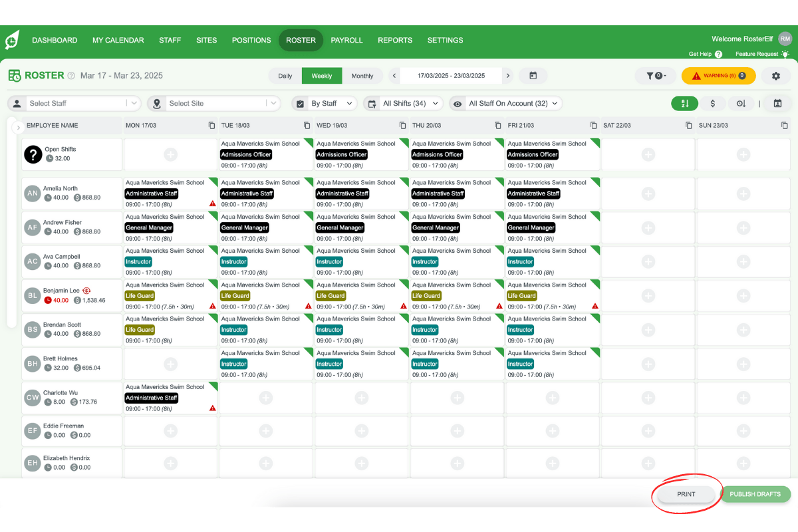Viewport: 798px width, 532px height.
Task: Click the clock sort icon
Action: pyautogui.click(x=741, y=104)
